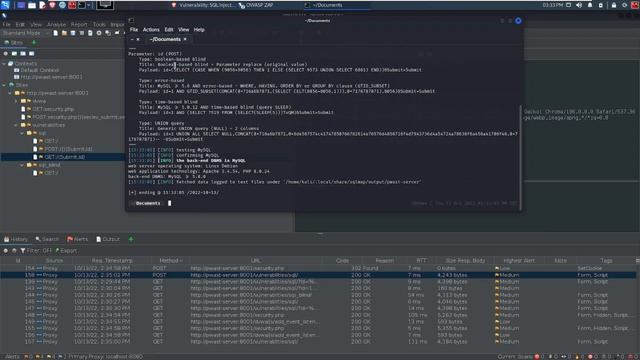640x360 pixels.
Task: Switch to Search tab
Action: point(47,239)
